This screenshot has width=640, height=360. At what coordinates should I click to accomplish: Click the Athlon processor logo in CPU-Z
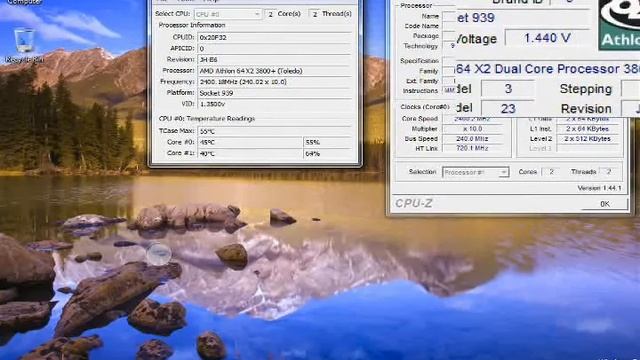[619, 24]
